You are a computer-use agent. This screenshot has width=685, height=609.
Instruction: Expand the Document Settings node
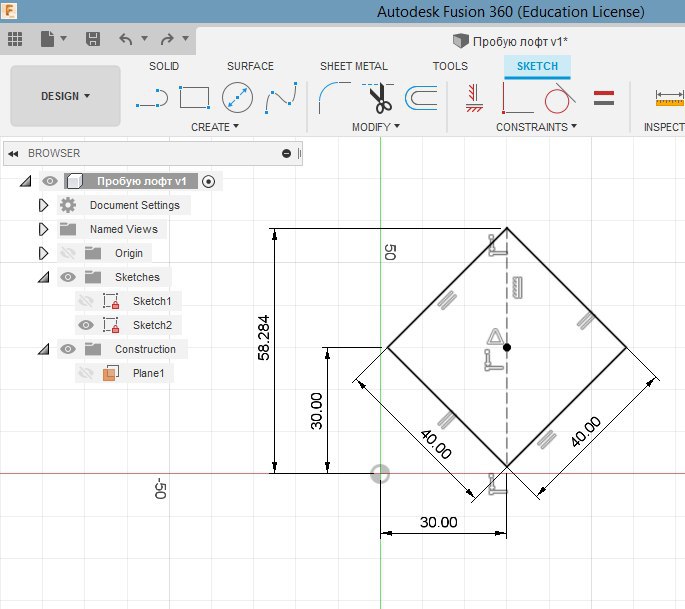(43, 205)
